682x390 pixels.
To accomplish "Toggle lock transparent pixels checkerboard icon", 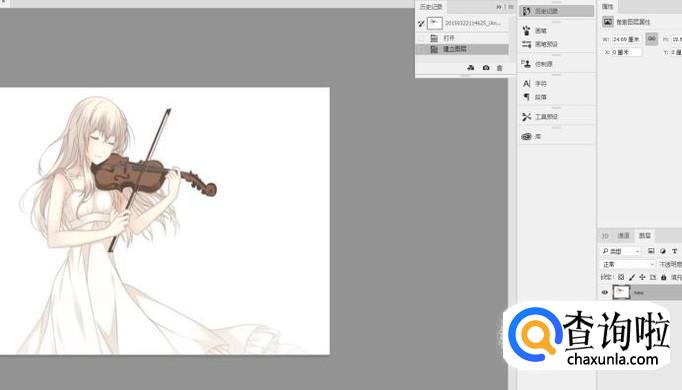I will [621, 277].
